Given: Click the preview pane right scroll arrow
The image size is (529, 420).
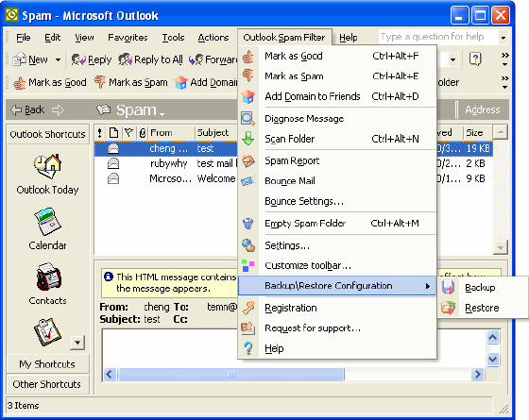Looking at the screenshot, I should [x=477, y=374].
